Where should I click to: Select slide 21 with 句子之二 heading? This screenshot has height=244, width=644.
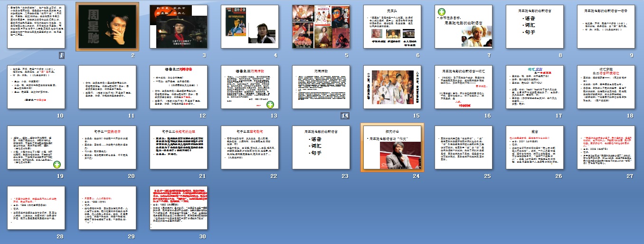tap(179, 147)
